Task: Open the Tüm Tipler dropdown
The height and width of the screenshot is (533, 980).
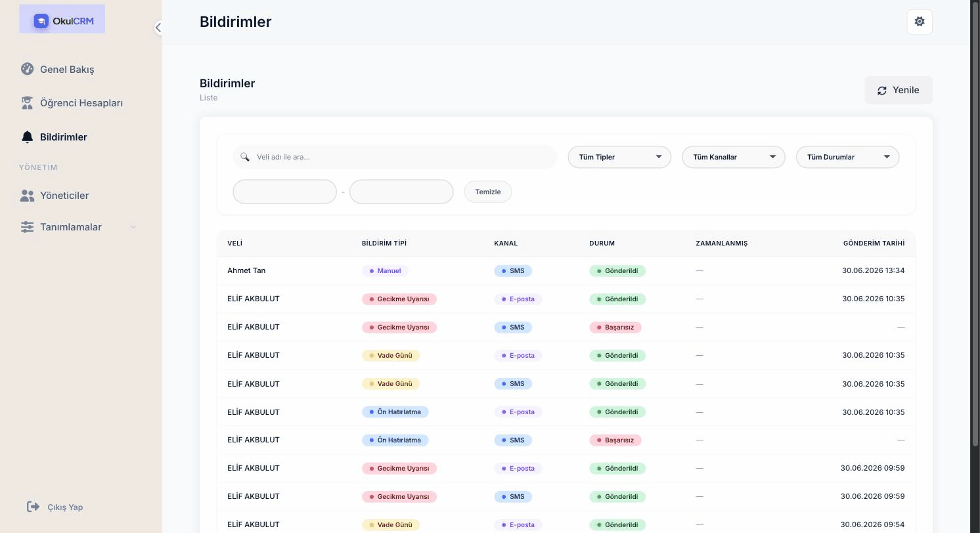Action: coord(619,157)
